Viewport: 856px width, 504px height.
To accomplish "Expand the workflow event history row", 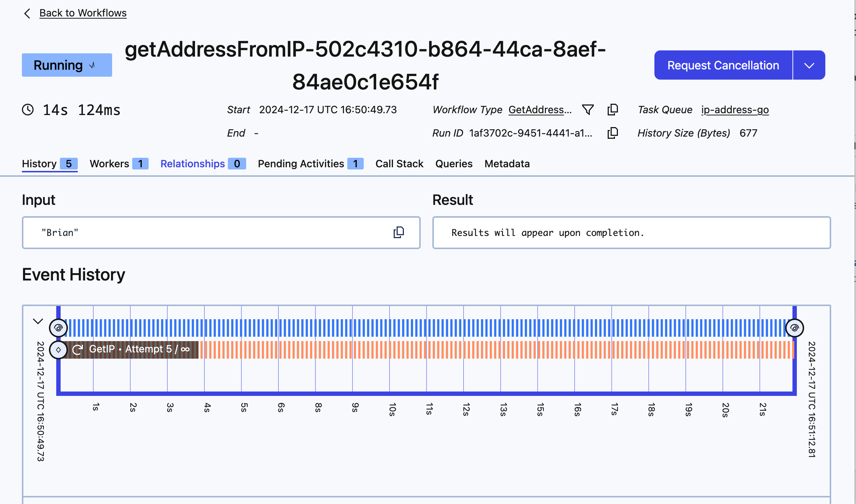I will (x=38, y=320).
